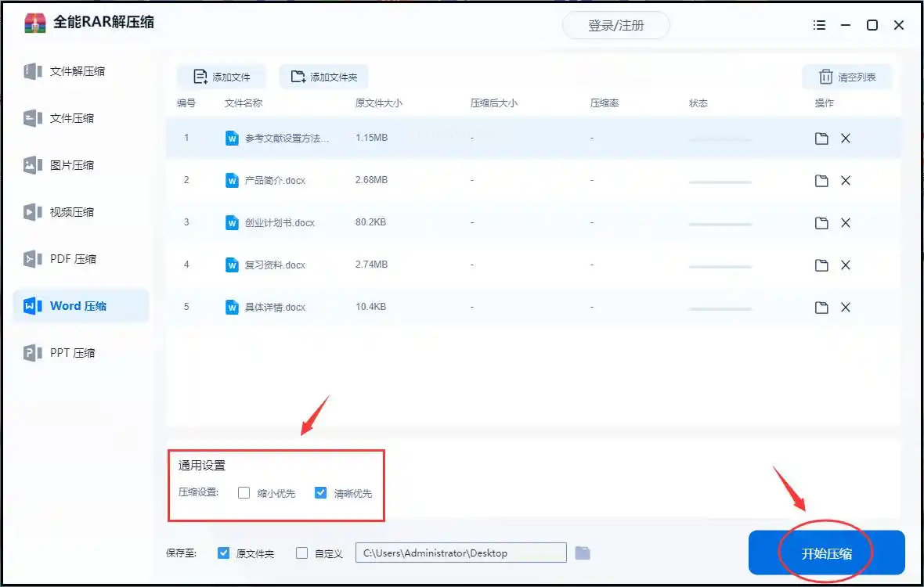Click the 添加文件 button
This screenshot has height=587, width=924.
tap(222, 77)
